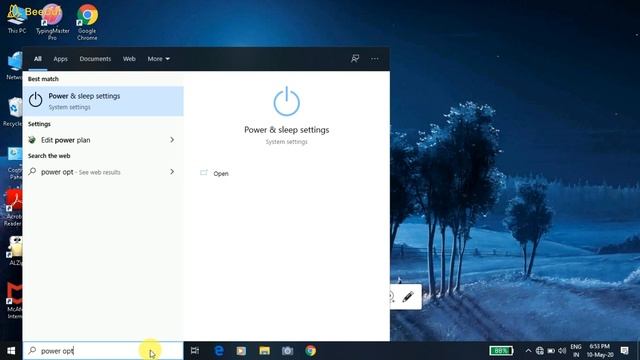This screenshot has width=640, height=360.
Task: Switch to the Apps tab
Action: (60, 59)
